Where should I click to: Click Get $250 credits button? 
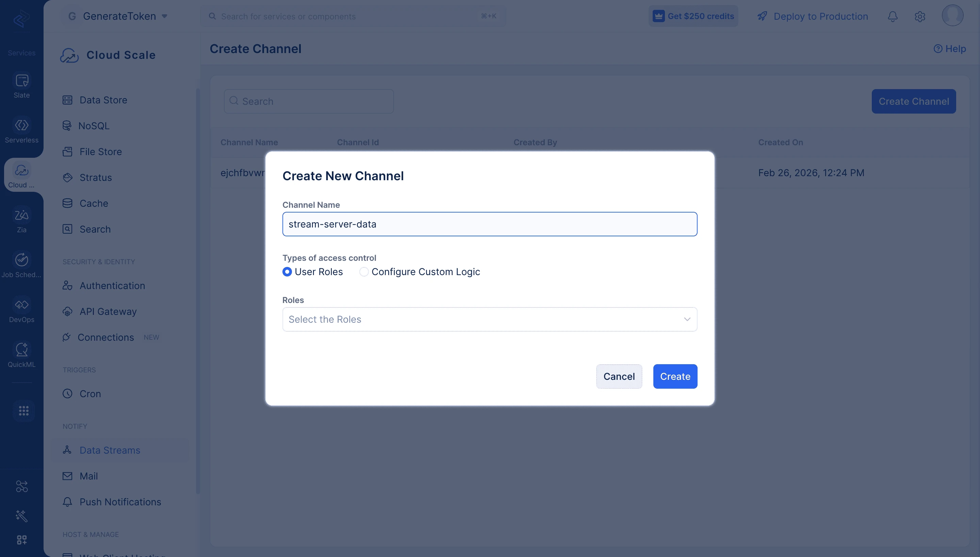point(693,16)
